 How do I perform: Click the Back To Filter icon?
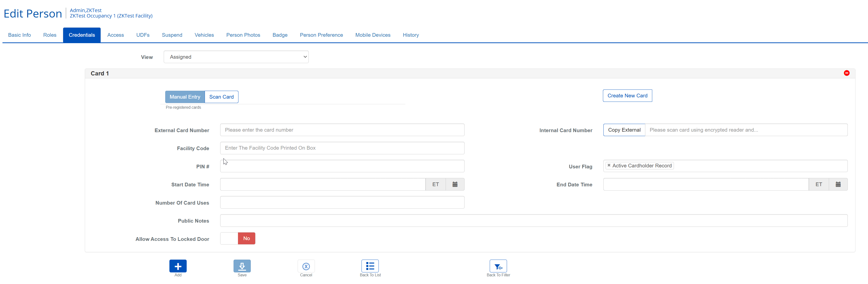498,266
